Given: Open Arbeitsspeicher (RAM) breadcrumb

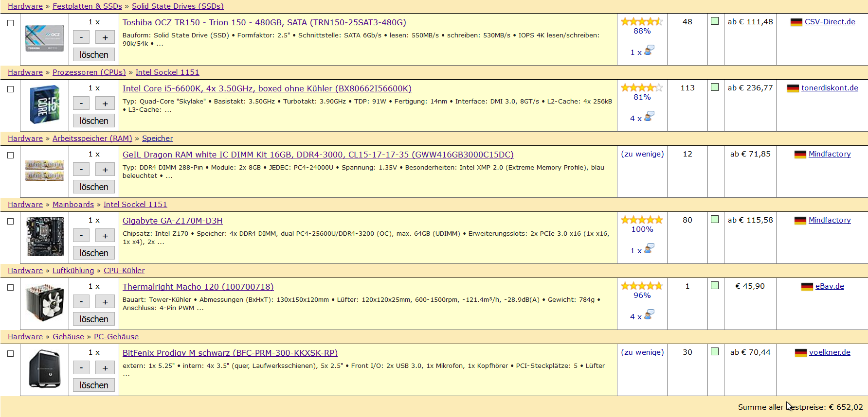Looking at the screenshot, I should click(x=92, y=139).
